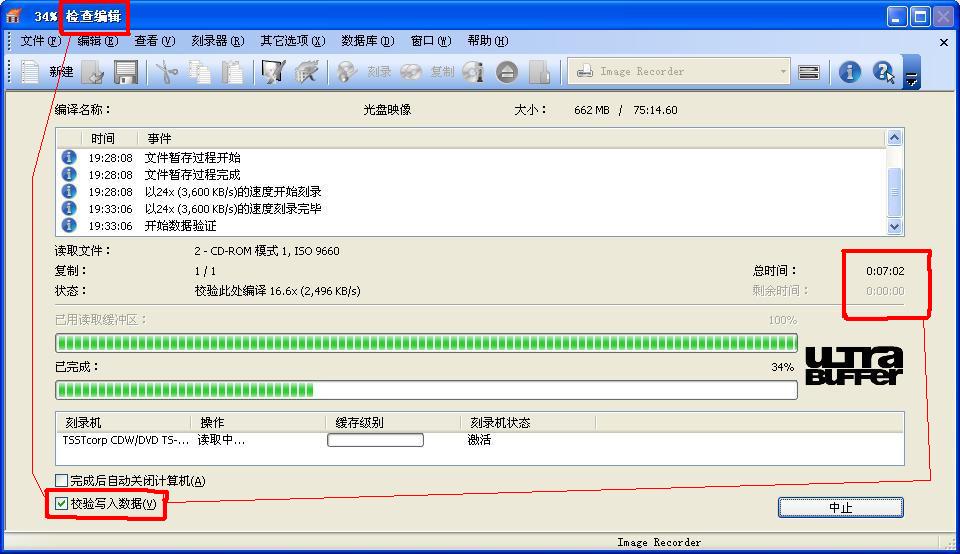The height and width of the screenshot is (554, 960).
Task: Click event log scrollbar down arrow
Action: (x=894, y=226)
